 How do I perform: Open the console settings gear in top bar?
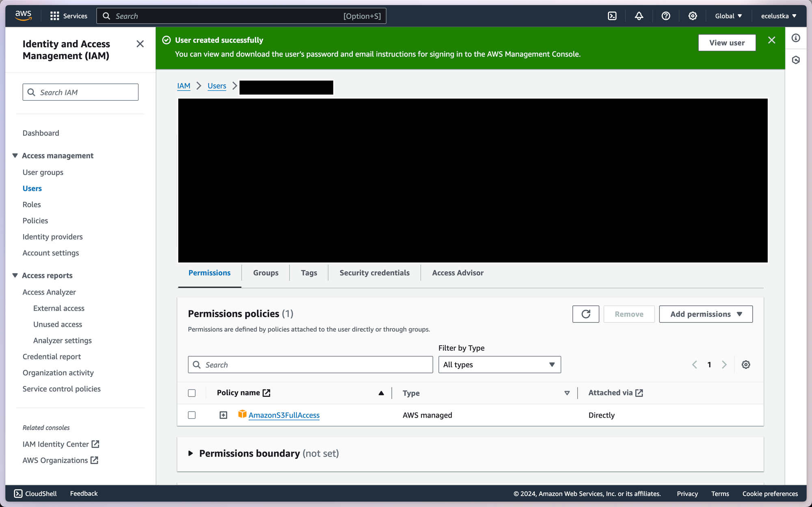pyautogui.click(x=692, y=16)
